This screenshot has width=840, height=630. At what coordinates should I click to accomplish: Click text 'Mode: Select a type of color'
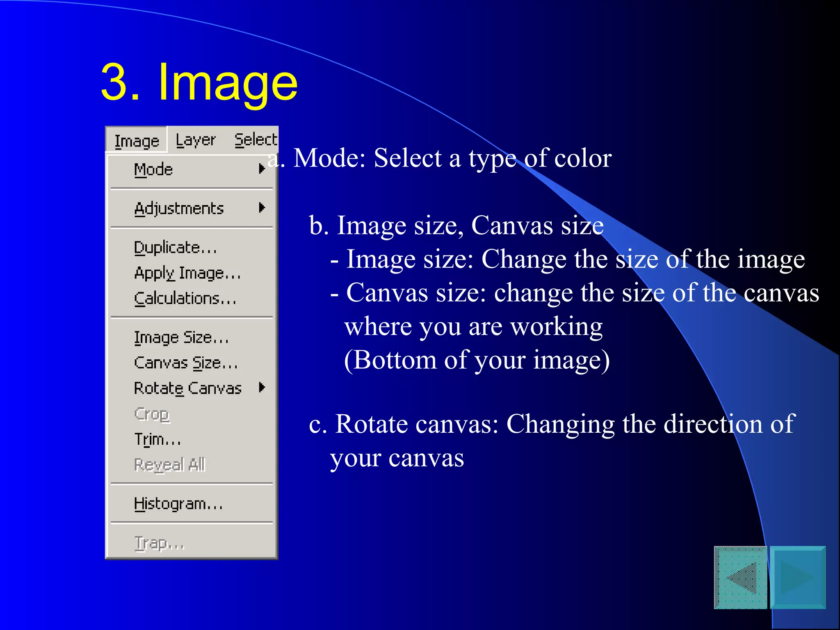point(452,158)
